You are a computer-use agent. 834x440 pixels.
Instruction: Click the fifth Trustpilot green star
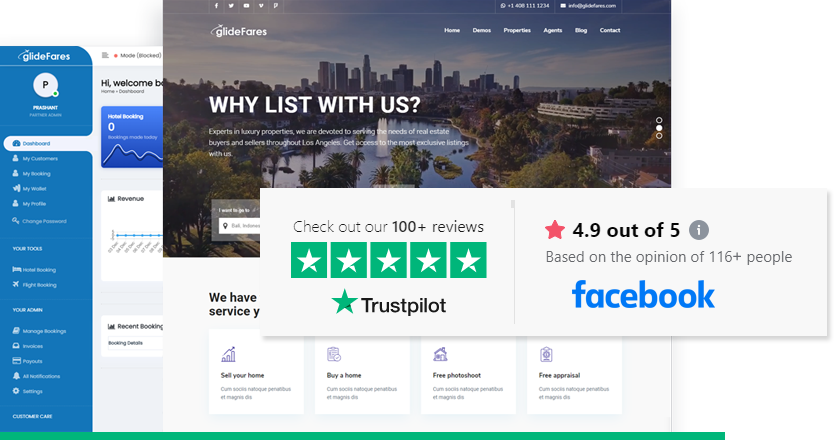[468, 260]
